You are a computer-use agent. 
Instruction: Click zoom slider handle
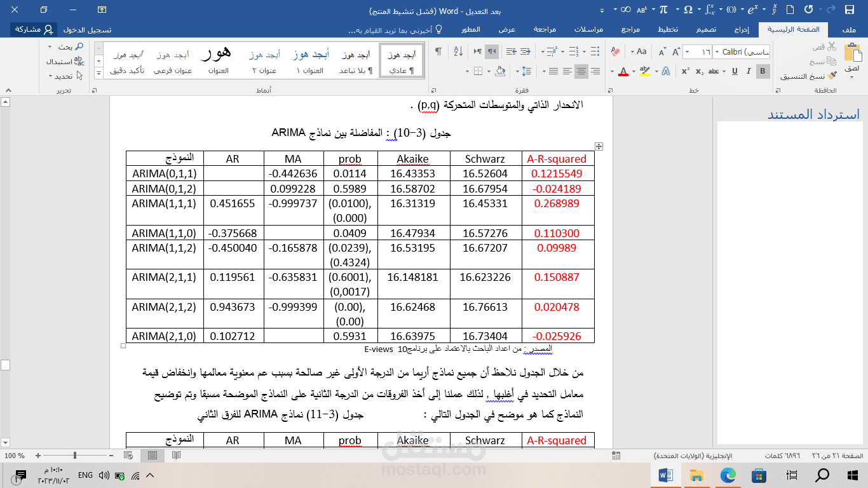75,456
